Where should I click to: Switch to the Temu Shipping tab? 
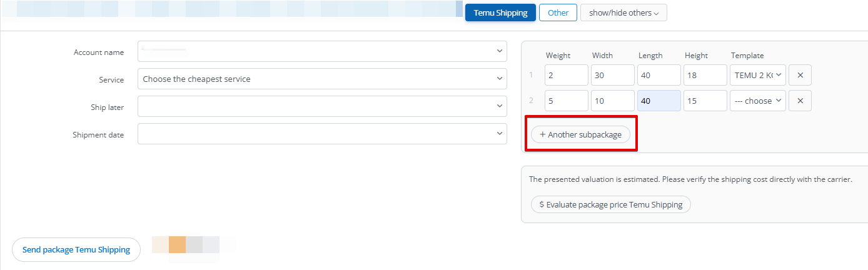coord(500,13)
